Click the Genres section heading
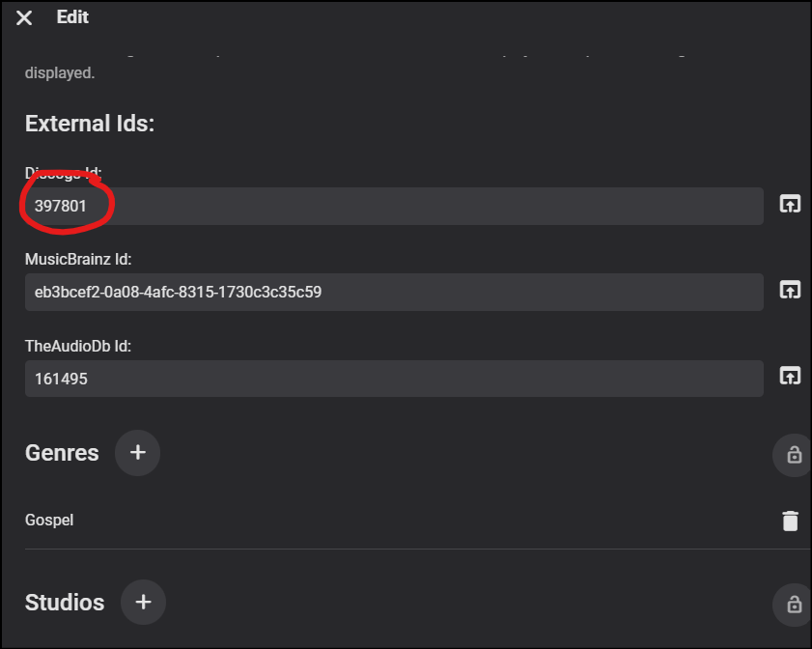This screenshot has height=649, width=812. (x=62, y=453)
